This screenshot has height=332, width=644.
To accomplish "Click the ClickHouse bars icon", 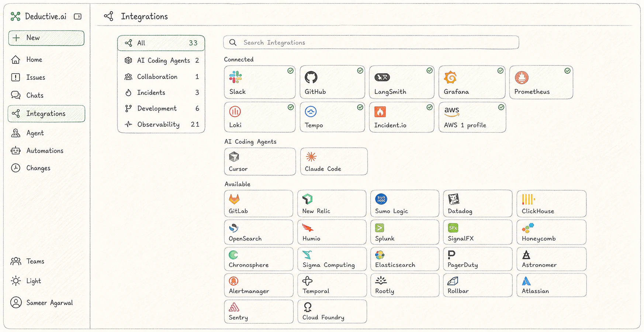I will pyautogui.click(x=528, y=199).
